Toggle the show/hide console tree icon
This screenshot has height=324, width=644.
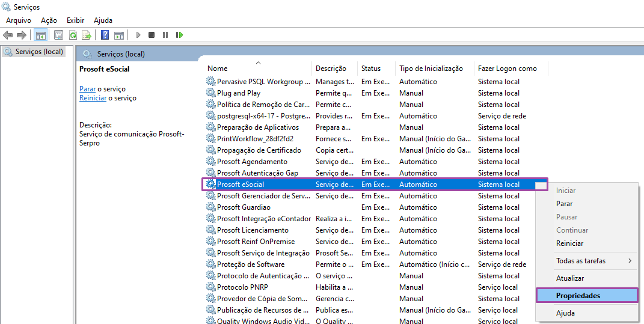pos(40,35)
